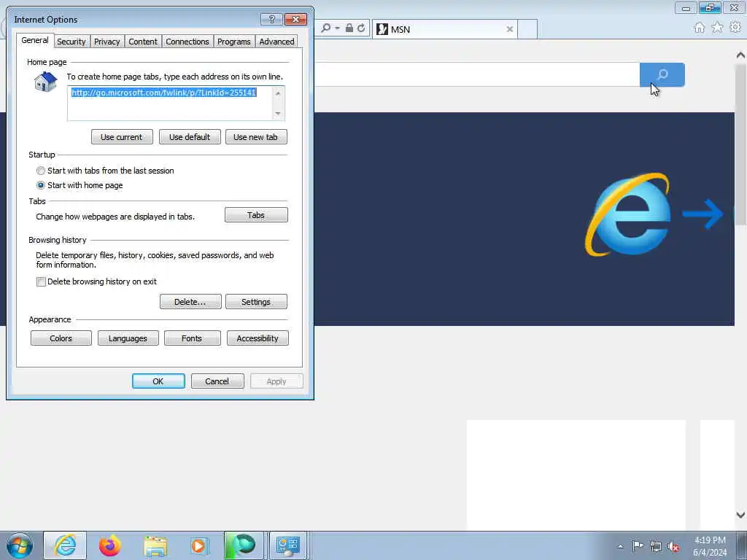747x560 pixels.
Task: Click the network tray icon
Action: pos(656,546)
